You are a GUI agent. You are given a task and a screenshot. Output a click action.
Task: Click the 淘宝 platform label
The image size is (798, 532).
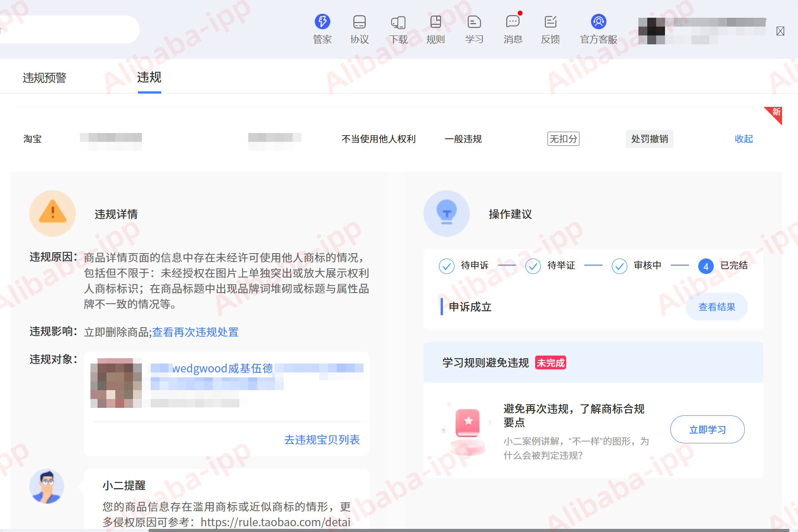tap(32, 139)
